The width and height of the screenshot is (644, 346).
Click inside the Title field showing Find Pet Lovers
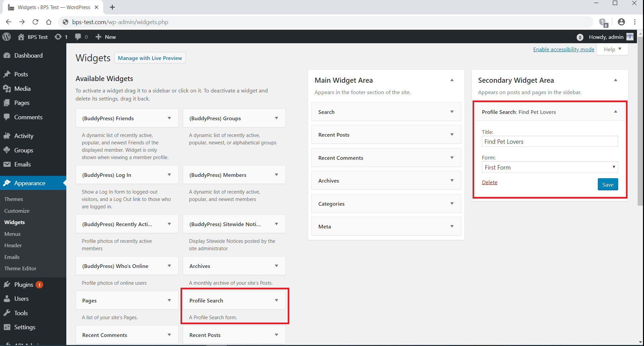tap(549, 141)
